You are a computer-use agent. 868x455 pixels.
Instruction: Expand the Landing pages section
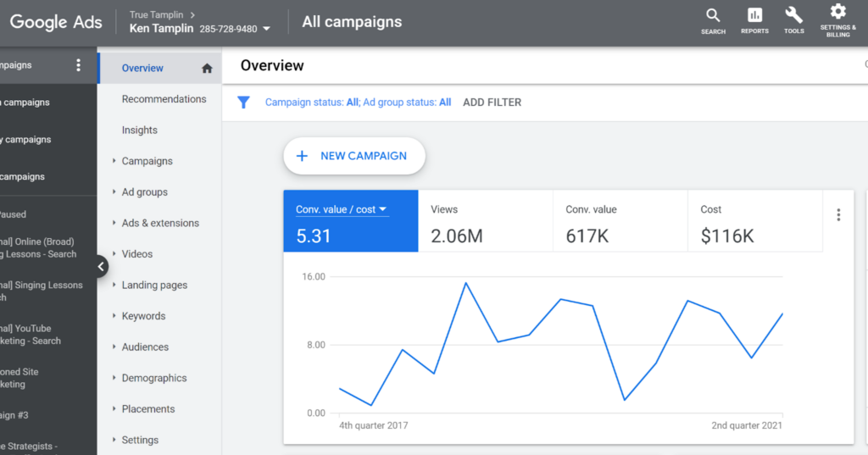114,285
